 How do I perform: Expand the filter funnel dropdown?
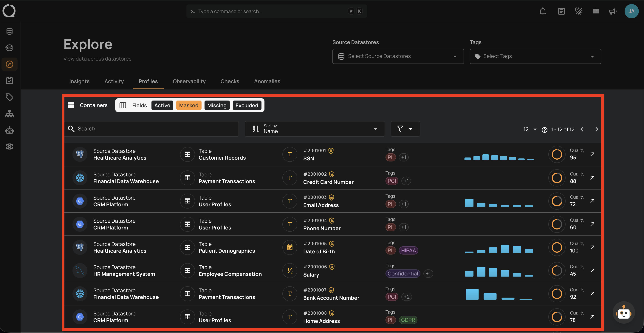tap(405, 129)
